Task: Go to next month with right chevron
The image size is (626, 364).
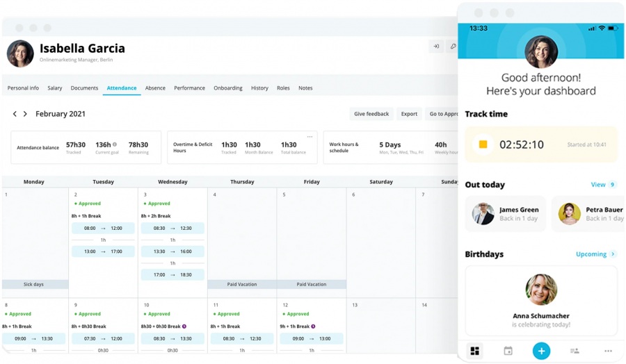Action: tap(25, 114)
